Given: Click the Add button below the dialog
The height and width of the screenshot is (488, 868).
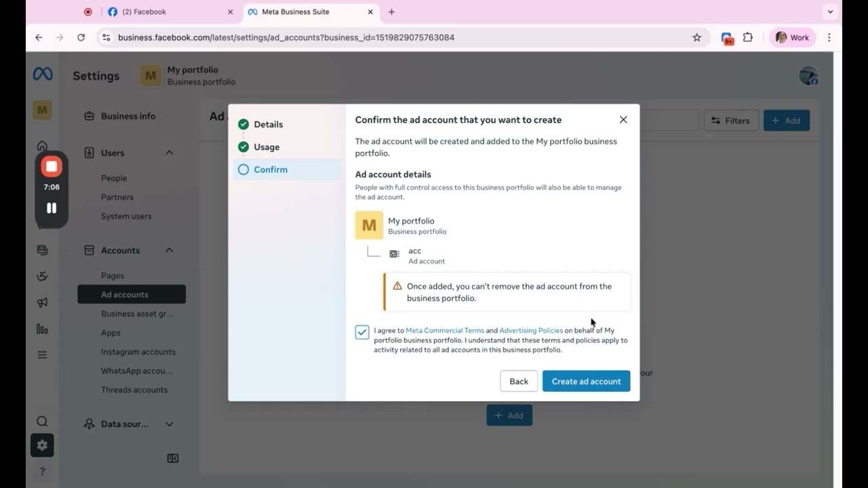Looking at the screenshot, I should [509, 415].
